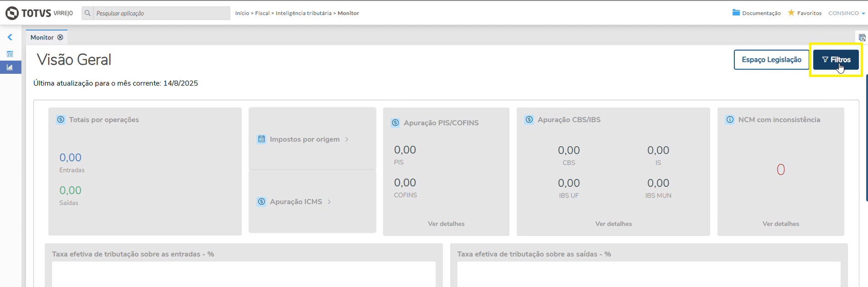Click the Visão Geral heading
This screenshot has width=868, height=287.
click(x=74, y=60)
